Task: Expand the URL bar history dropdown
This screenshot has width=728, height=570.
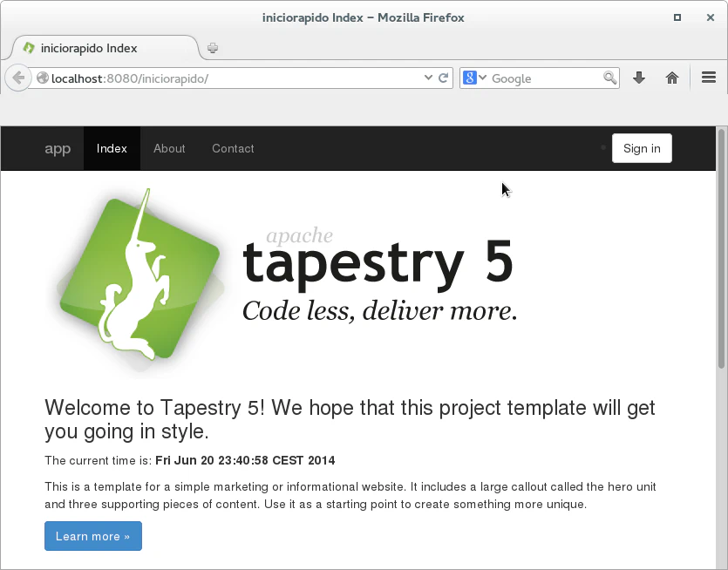Action: point(428,78)
